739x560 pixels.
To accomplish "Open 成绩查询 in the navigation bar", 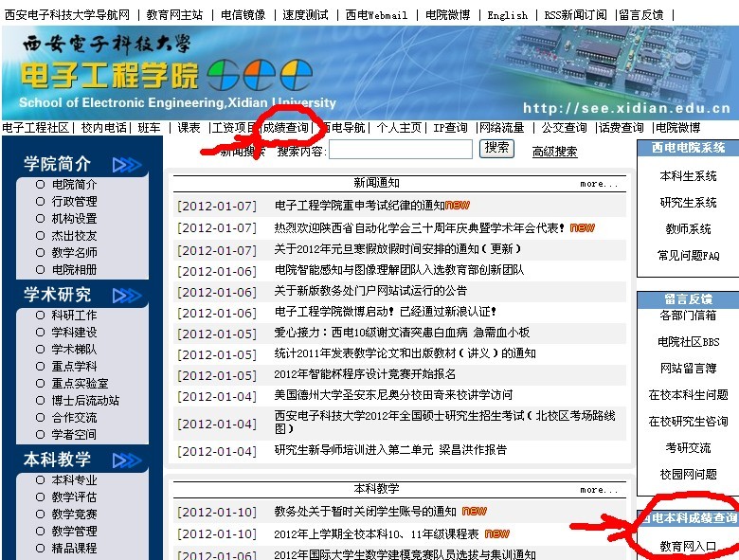I will coord(286,128).
